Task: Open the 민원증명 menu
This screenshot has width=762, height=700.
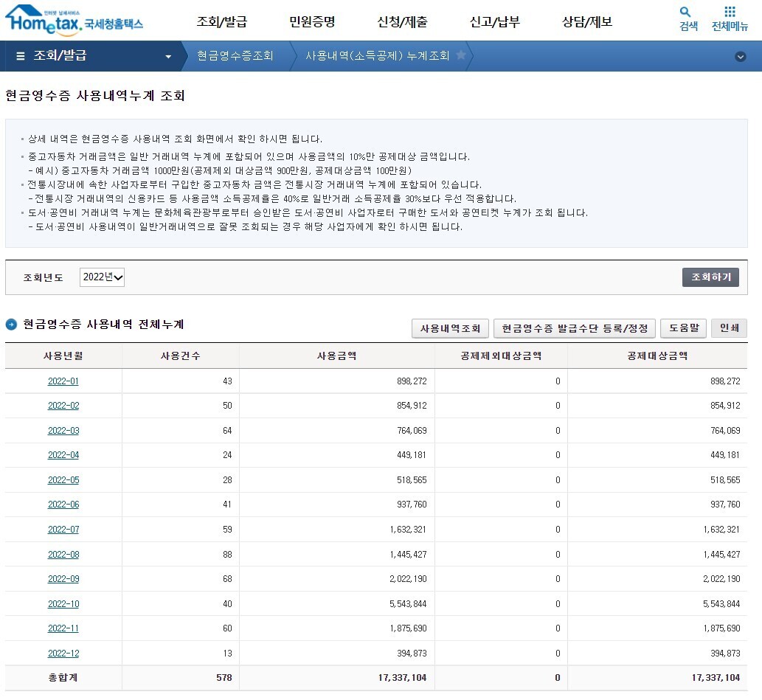Action: tap(312, 22)
